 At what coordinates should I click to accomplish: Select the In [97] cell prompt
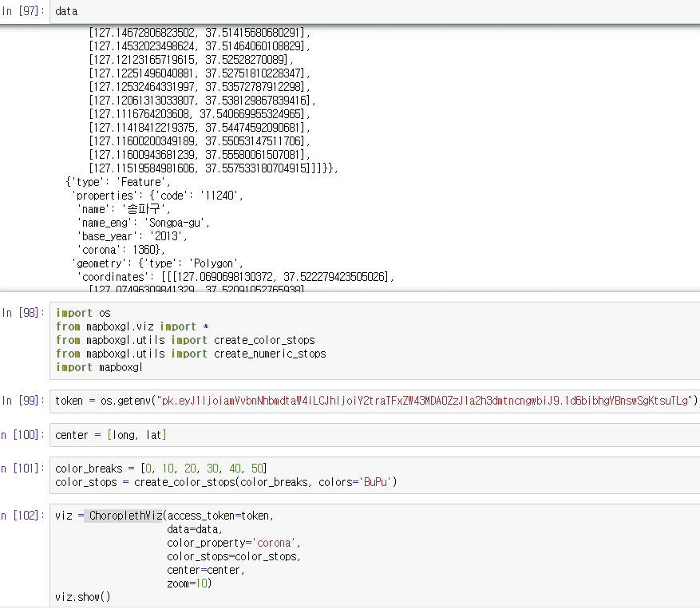tap(24, 12)
